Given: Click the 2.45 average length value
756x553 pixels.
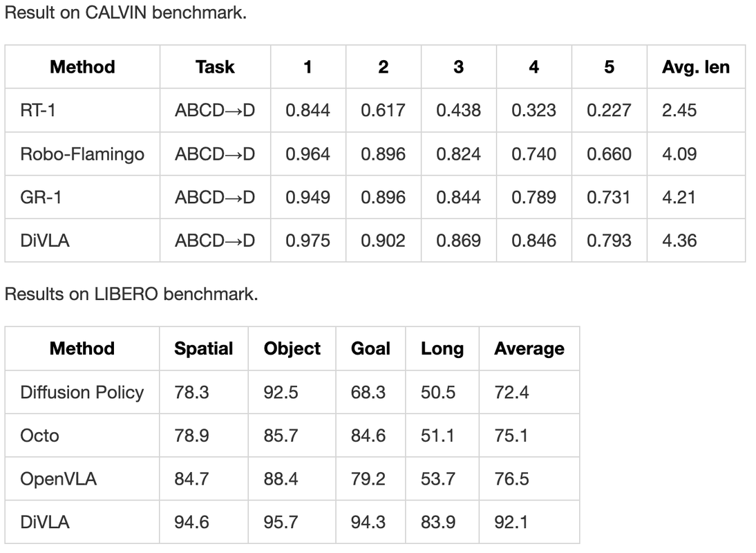Looking at the screenshot, I should (x=679, y=110).
